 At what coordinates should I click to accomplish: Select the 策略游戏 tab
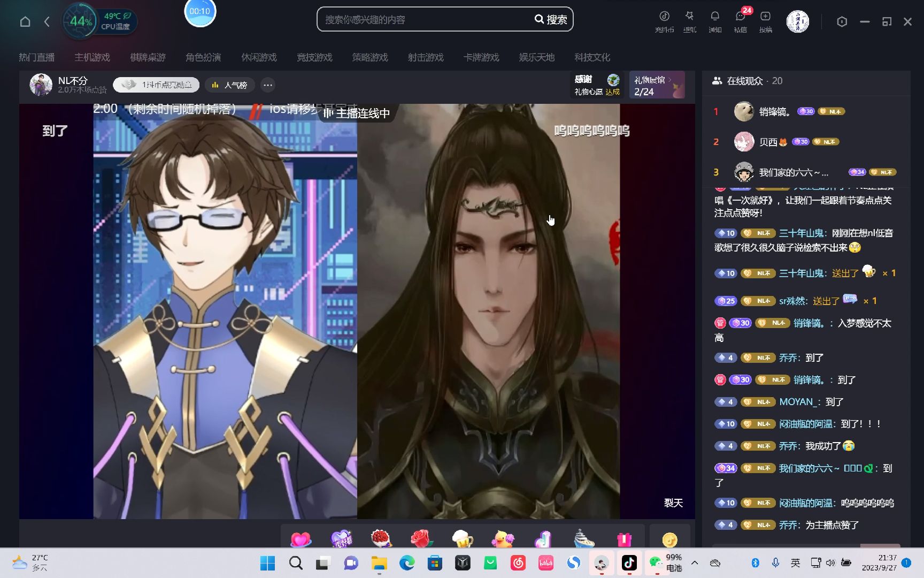pos(370,57)
